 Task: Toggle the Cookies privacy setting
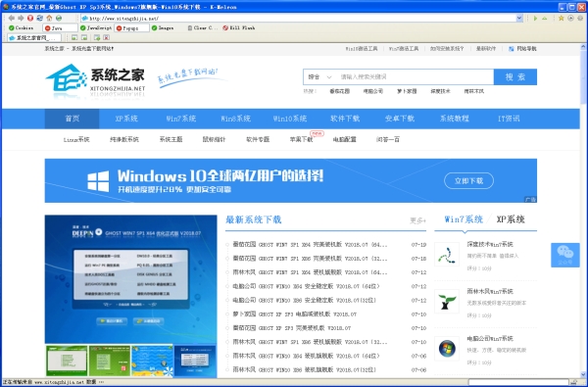coord(22,27)
